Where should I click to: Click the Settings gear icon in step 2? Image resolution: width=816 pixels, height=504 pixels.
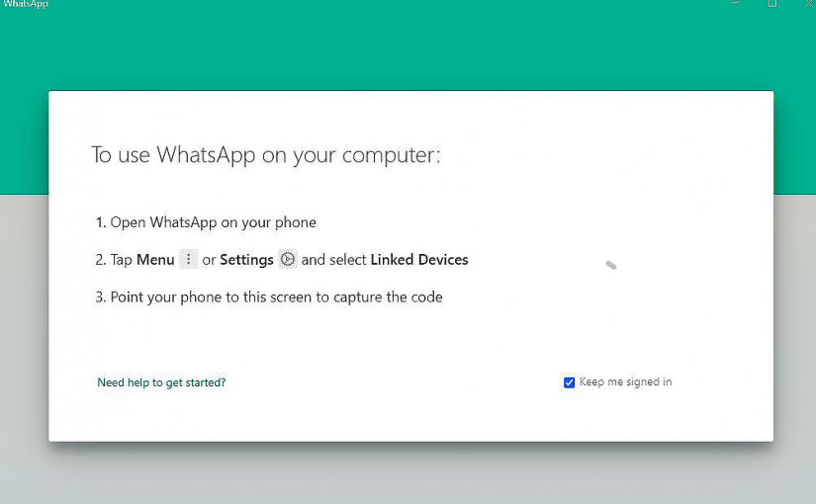tap(288, 260)
